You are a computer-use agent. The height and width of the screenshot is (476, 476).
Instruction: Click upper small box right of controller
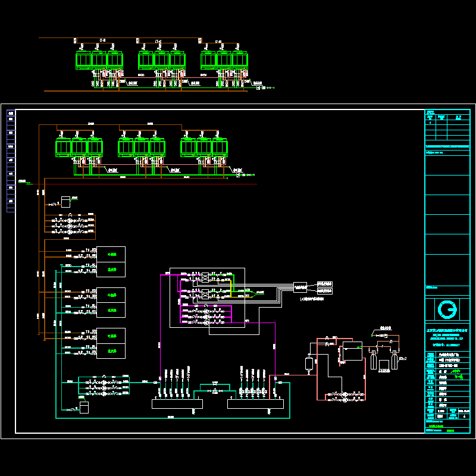point(324,284)
